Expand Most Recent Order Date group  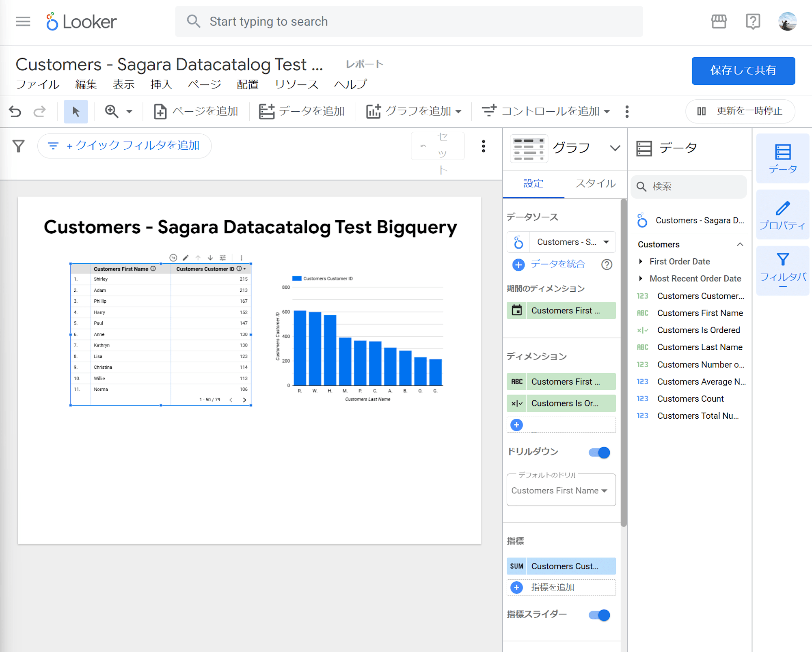[x=641, y=279]
